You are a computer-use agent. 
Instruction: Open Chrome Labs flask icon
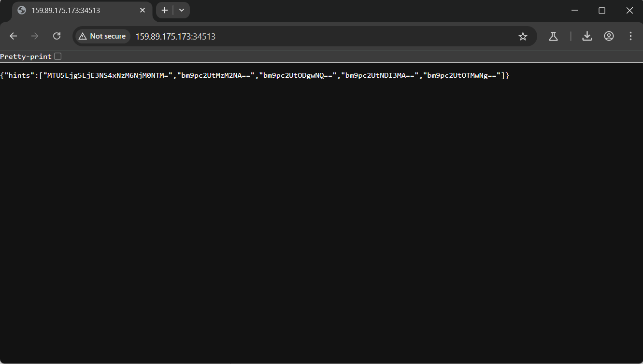pyautogui.click(x=553, y=36)
